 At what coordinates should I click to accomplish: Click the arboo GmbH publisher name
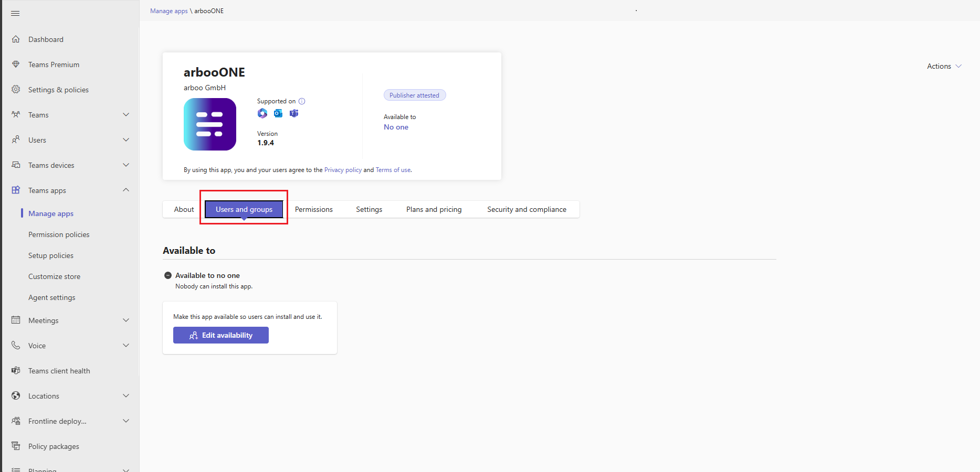tap(205, 88)
